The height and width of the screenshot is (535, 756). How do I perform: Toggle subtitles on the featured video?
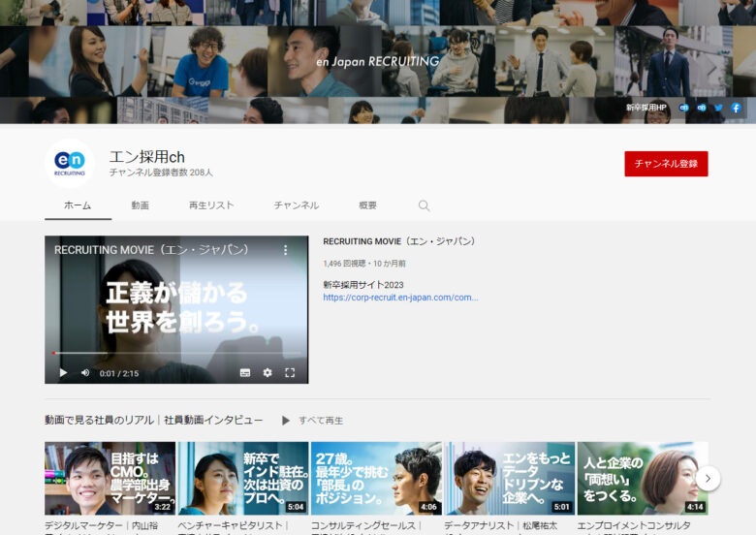[x=245, y=372]
